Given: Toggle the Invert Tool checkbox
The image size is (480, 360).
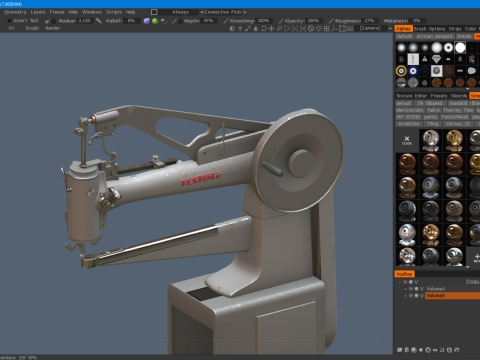Looking at the screenshot, I should coord(9,21).
